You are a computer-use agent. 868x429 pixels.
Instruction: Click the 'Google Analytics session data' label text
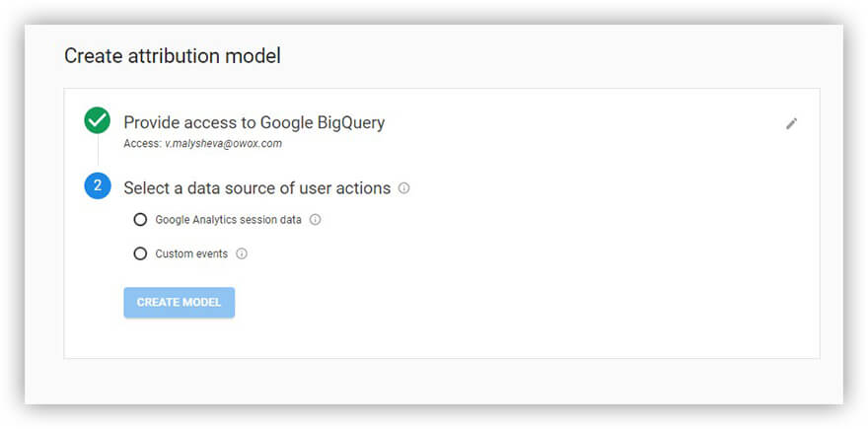pos(228,220)
